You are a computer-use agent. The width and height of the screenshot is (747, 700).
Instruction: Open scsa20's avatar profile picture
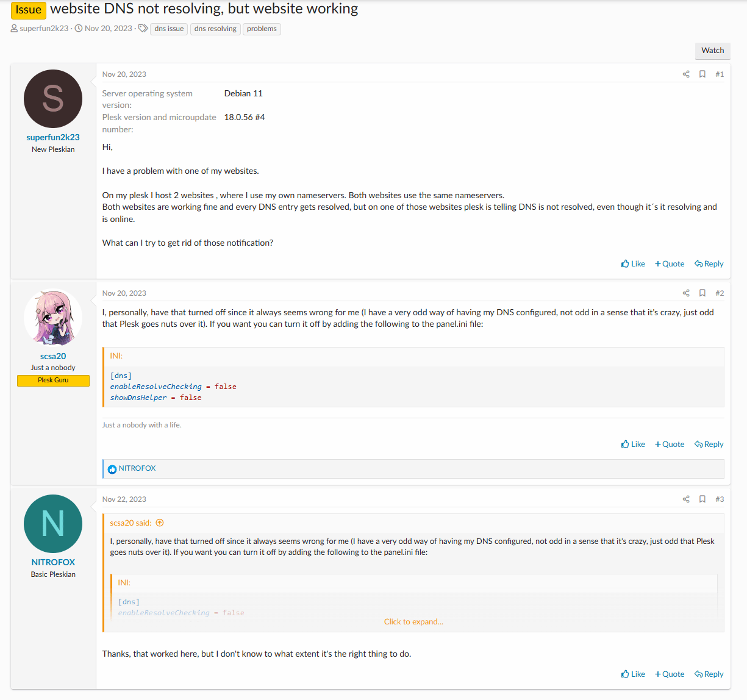(53, 318)
